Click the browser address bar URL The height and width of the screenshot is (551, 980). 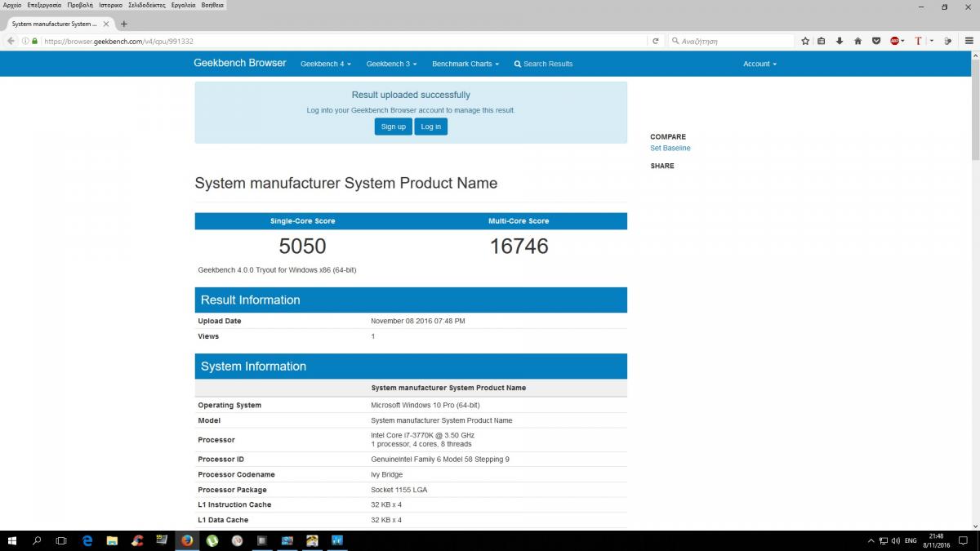pos(118,41)
